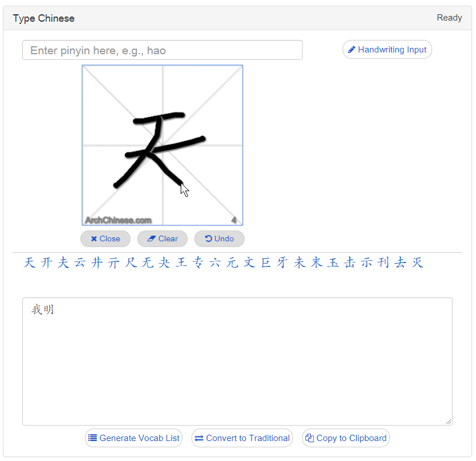The height and width of the screenshot is (461, 476).
Task: Click the Handwriting Input button
Action: click(387, 50)
